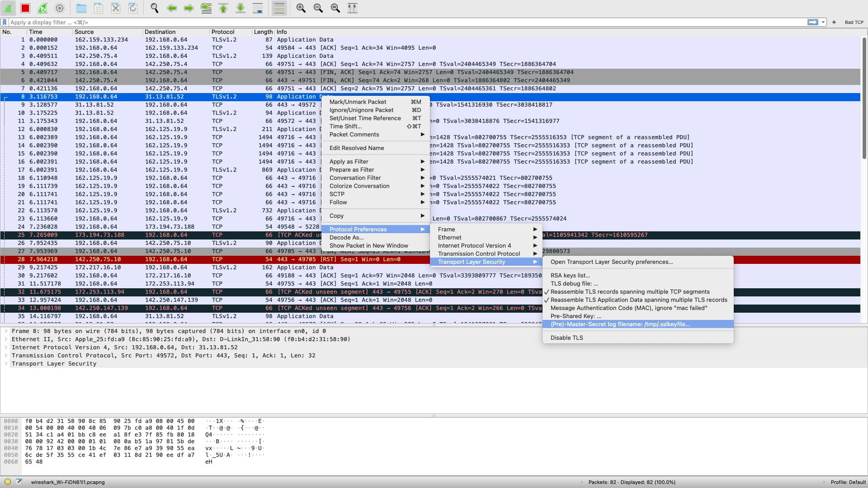Open the Colorize Conversation submenu

tap(375, 186)
